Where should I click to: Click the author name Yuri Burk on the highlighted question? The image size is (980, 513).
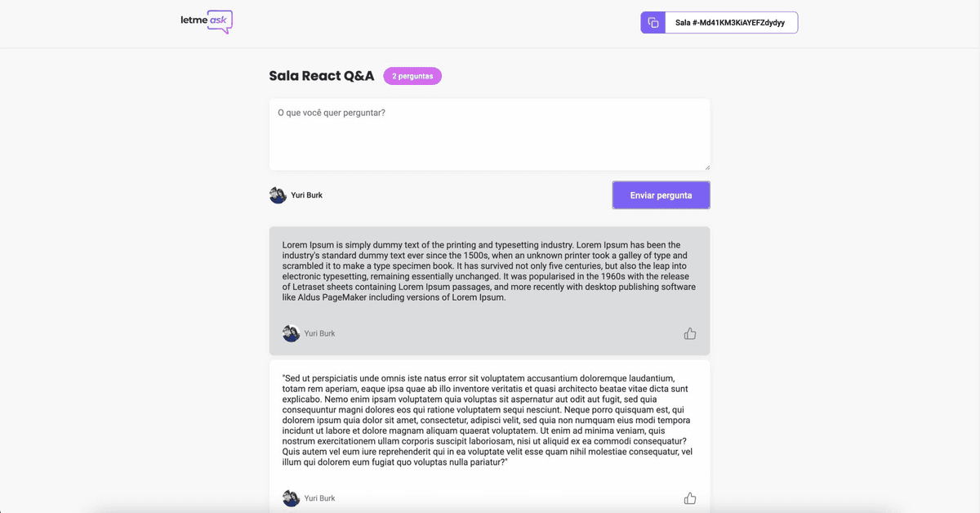coord(319,333)
